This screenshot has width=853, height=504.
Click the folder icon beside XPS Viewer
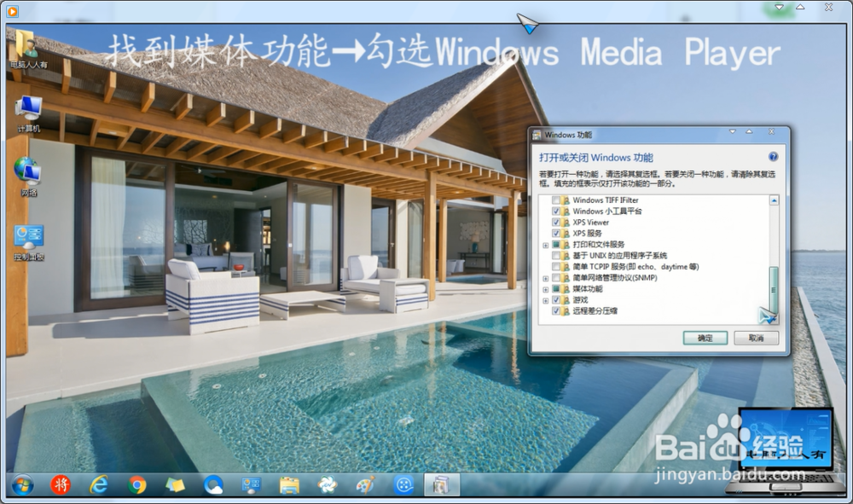coord(566,223)
